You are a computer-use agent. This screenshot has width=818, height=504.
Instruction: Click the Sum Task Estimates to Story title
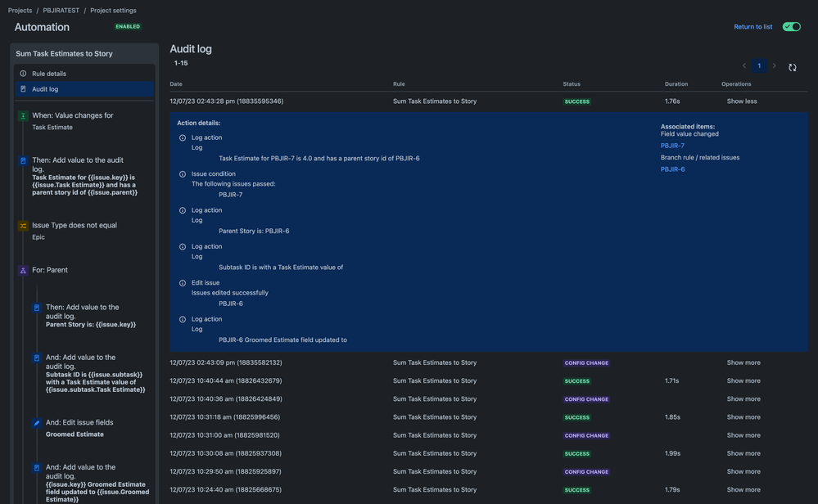pos(64,54)
